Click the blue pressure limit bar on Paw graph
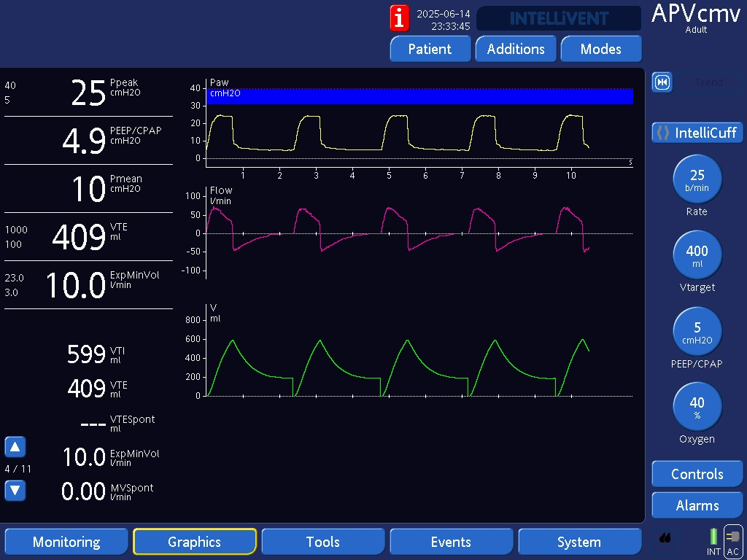Screen dimensions: 747x560 [419, 96]
